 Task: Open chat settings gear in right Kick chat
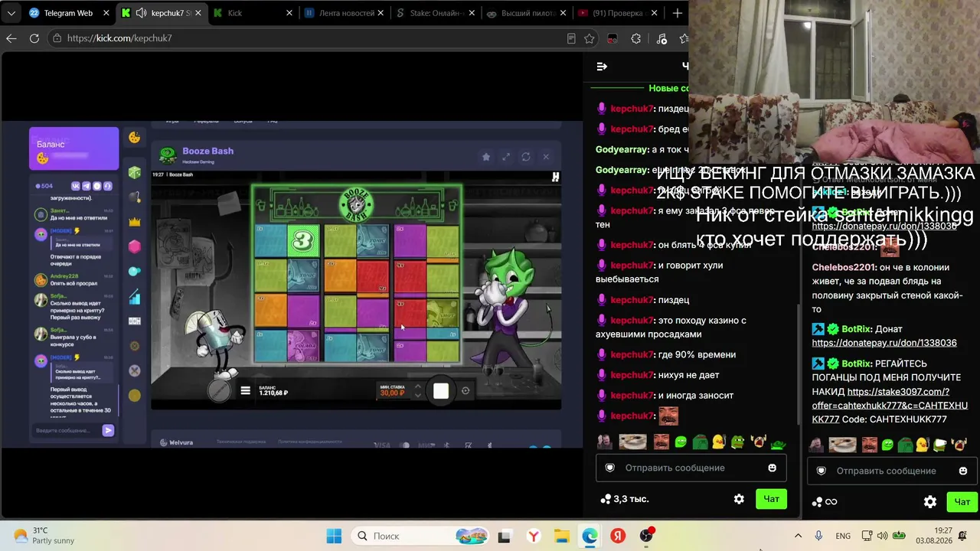[930, 502]
